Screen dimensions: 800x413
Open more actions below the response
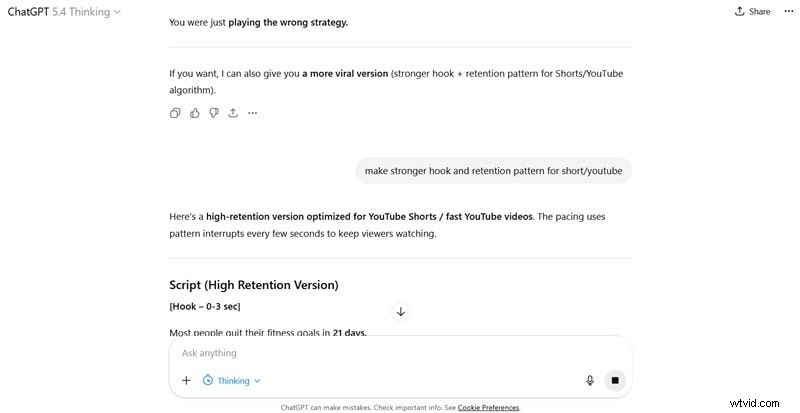[252, 113]
